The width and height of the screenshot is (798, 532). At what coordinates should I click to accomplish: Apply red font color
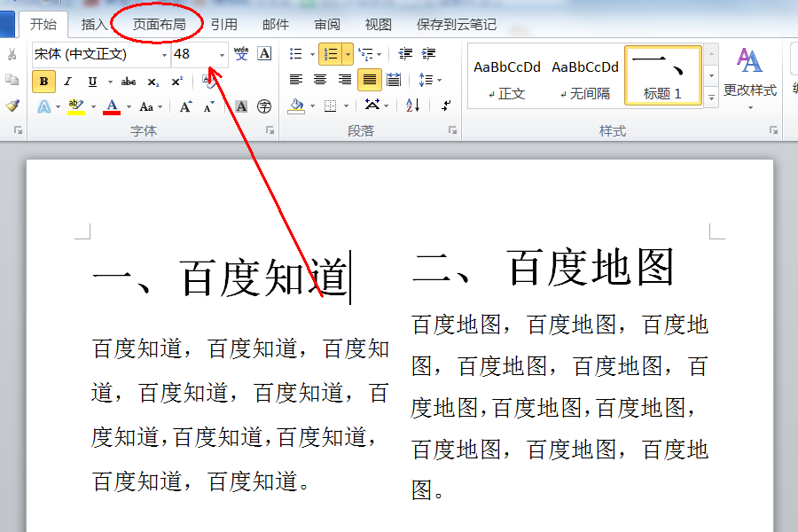pos(112,106)
